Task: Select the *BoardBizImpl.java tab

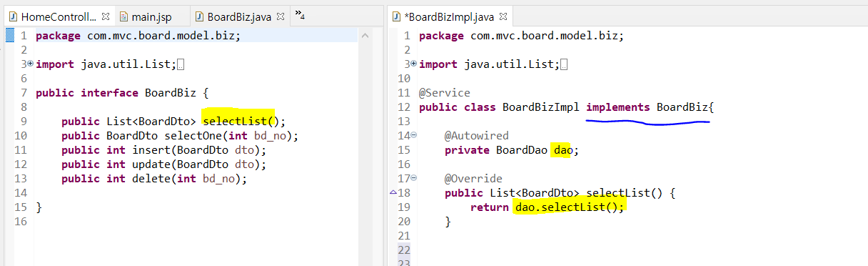Action: click(448, 16)
